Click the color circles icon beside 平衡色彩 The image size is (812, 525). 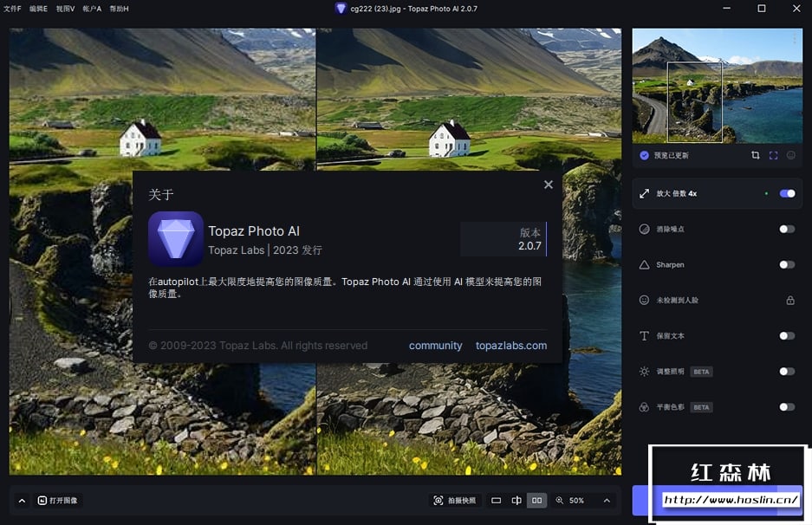tap(644, 407)
